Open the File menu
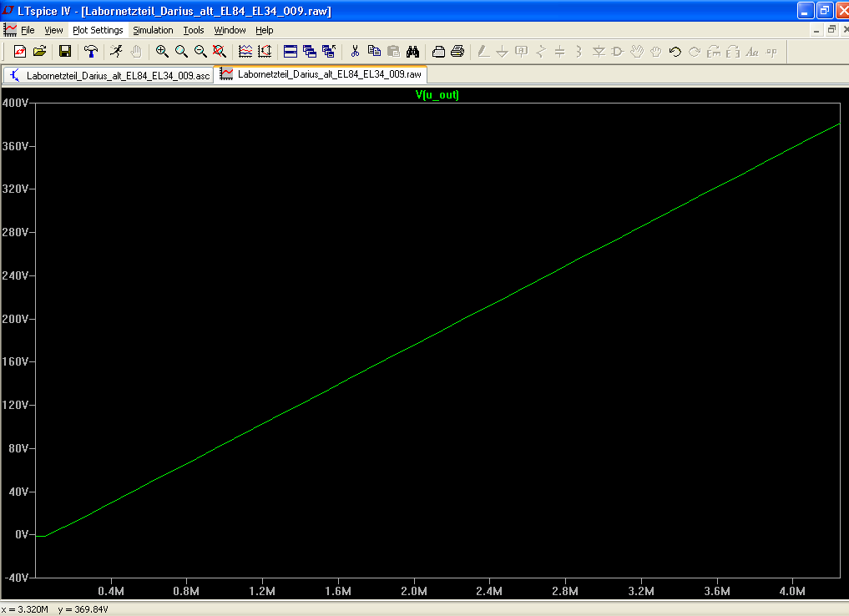849x616 pixels. coord(28,30)
